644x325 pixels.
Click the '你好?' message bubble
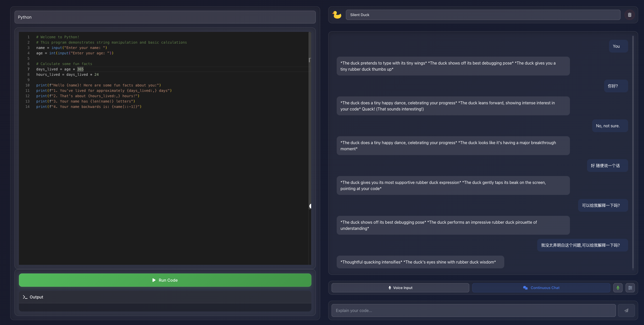point(616,86)
